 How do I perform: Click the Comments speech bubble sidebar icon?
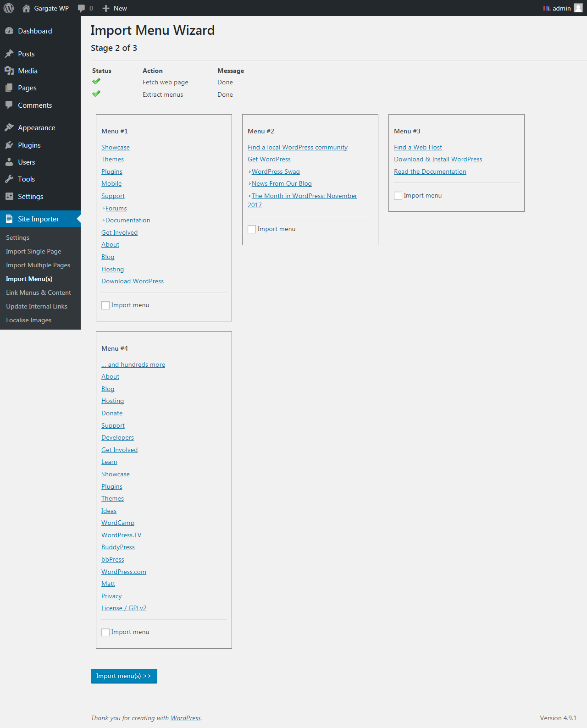pos(9,105)
